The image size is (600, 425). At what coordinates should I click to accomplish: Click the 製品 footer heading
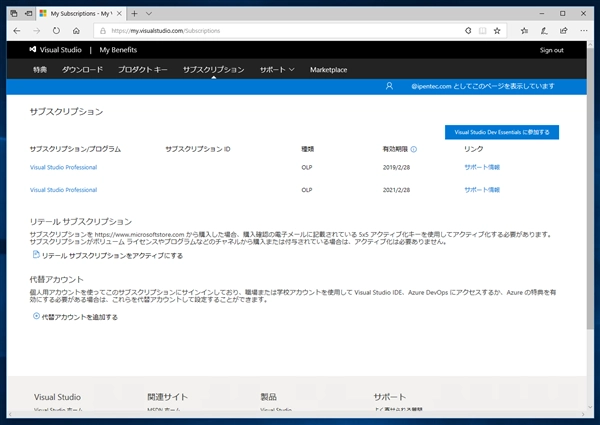pos(268,397)
